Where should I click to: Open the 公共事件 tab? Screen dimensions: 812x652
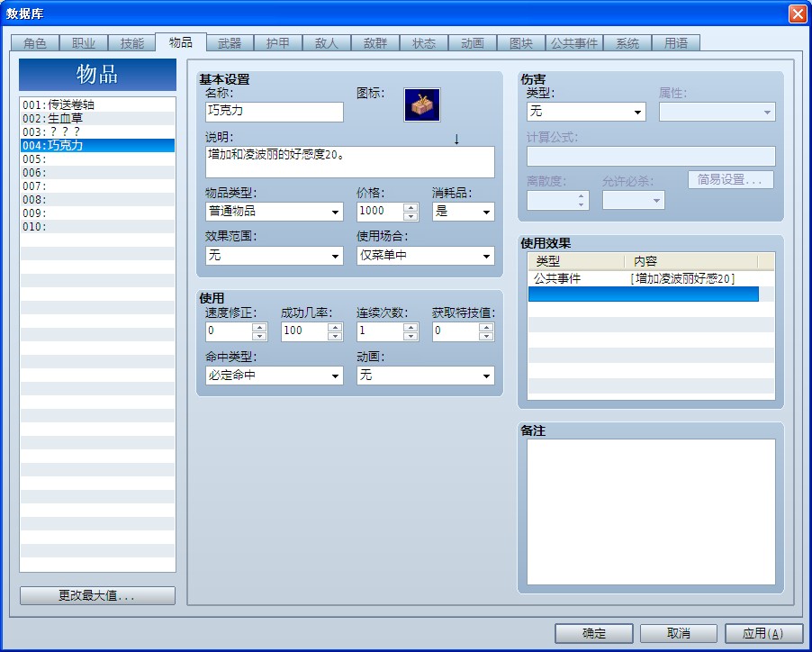click(x=574, y=43)
